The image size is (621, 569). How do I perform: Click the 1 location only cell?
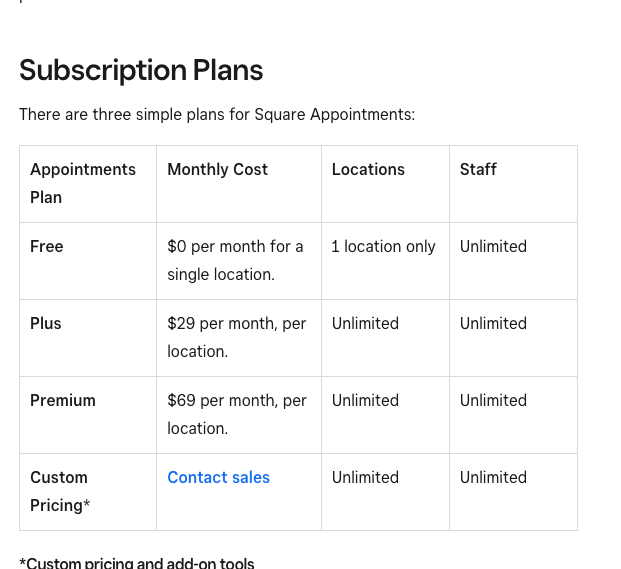tap(383, 247)
